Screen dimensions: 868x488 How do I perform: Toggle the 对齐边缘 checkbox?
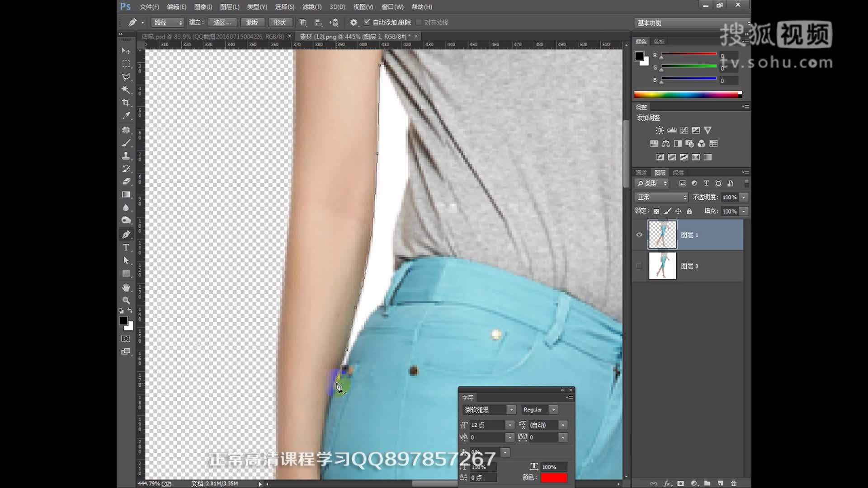pos(419,22)
